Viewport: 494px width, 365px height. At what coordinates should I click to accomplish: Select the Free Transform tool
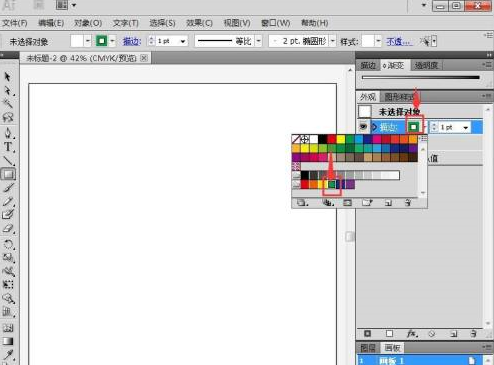tap(8, 284)
